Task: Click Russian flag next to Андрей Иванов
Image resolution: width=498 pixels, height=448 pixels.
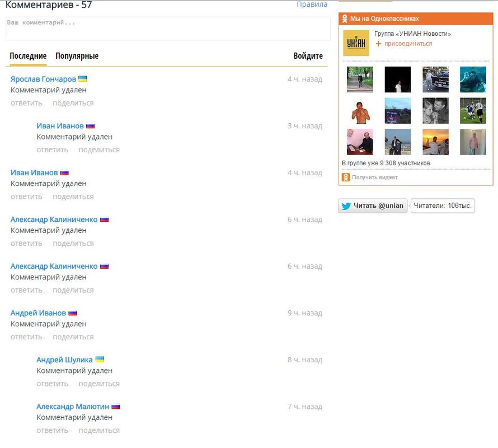Action: click(73, 313)
